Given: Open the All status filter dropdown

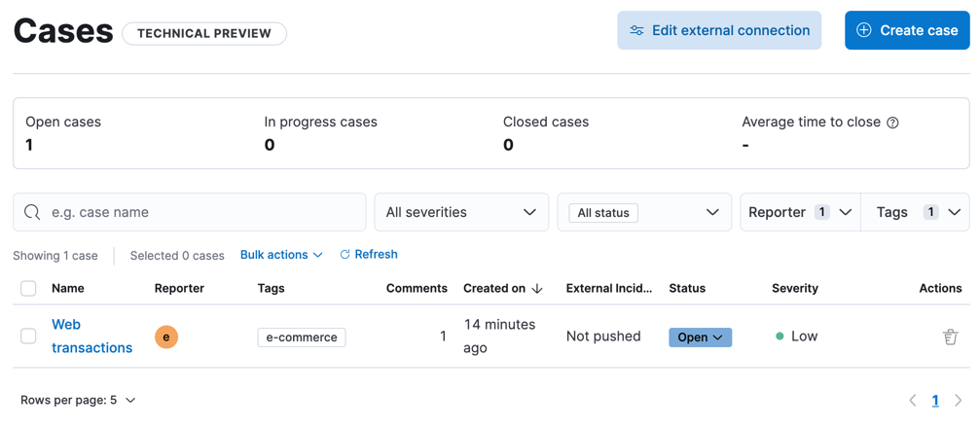Looking at the screenshot, I should [643, 212].
